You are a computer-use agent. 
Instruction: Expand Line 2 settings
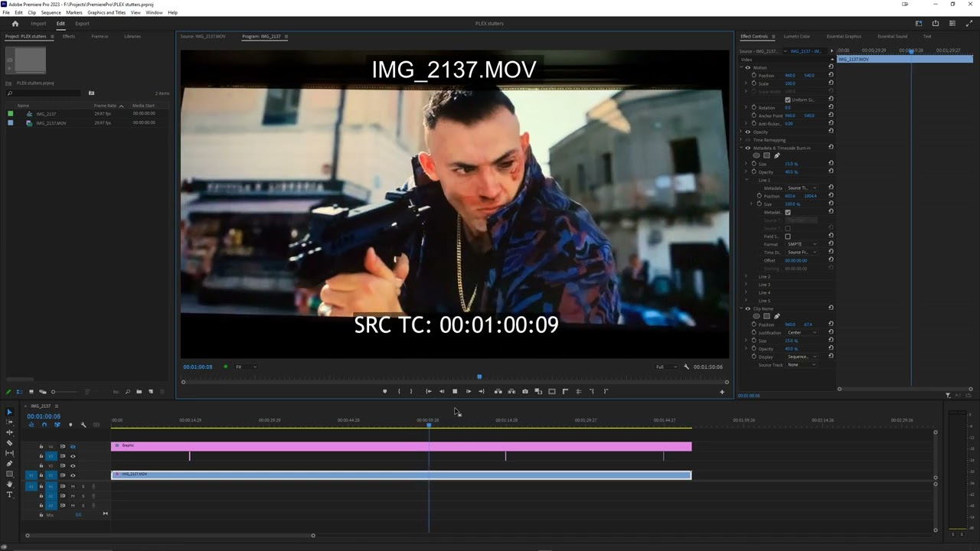point(746,276)
